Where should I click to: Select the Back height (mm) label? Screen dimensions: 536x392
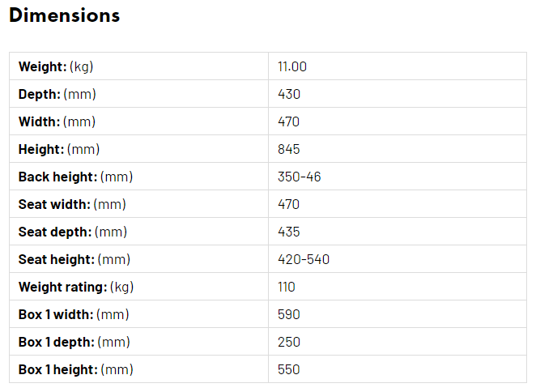[x=75, y=177]
